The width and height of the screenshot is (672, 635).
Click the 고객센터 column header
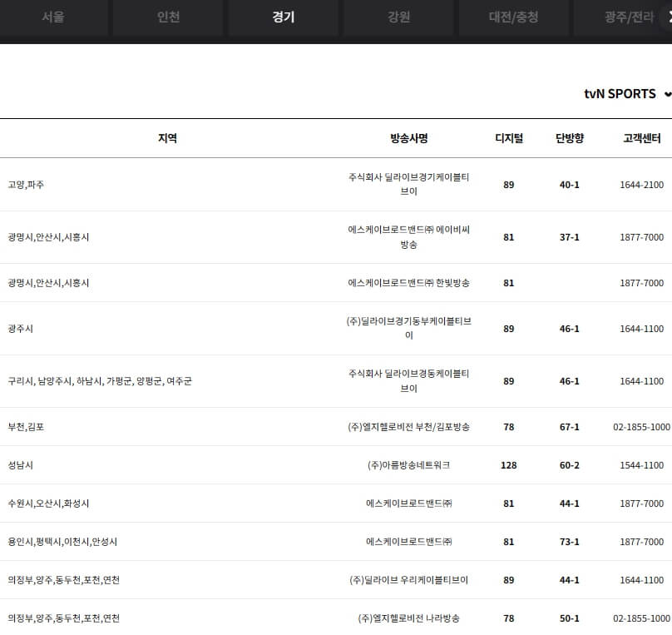[641, 138]
